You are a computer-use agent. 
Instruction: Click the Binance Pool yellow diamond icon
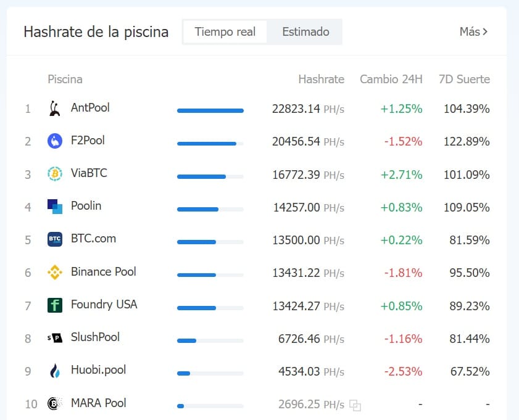click(54, 272)
